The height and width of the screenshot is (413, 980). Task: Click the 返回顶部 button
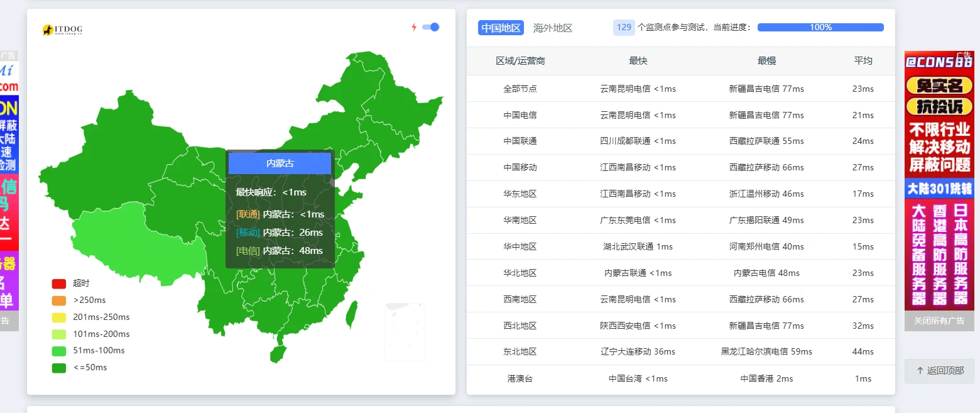pyautogui.click(x=939, y=371)
